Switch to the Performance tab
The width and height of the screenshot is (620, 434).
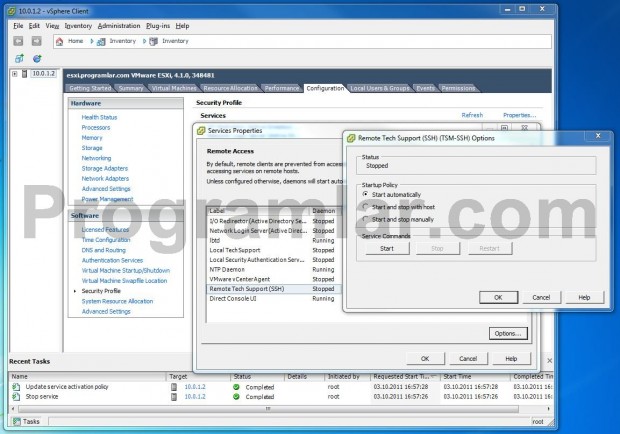click(x=282, y=88)
